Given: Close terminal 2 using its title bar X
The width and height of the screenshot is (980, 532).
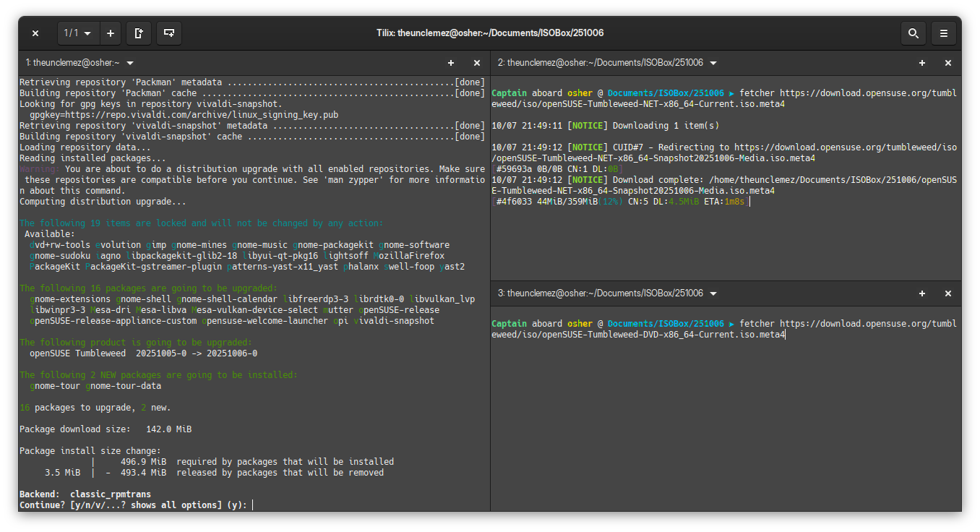Looking at the screenshot, I should pos(948,63).
